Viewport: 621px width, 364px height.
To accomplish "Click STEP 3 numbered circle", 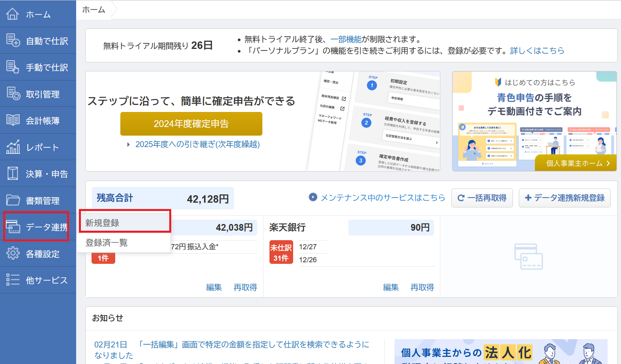I will [x=360, y=161].
